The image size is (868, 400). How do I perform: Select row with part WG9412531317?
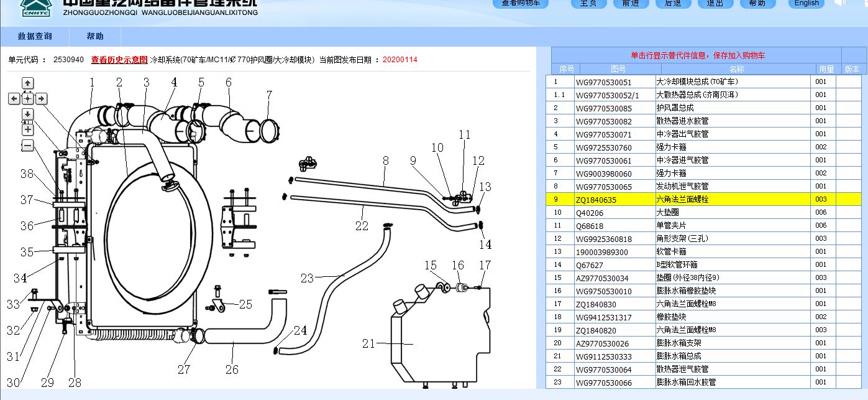click(x=703, y=317)
